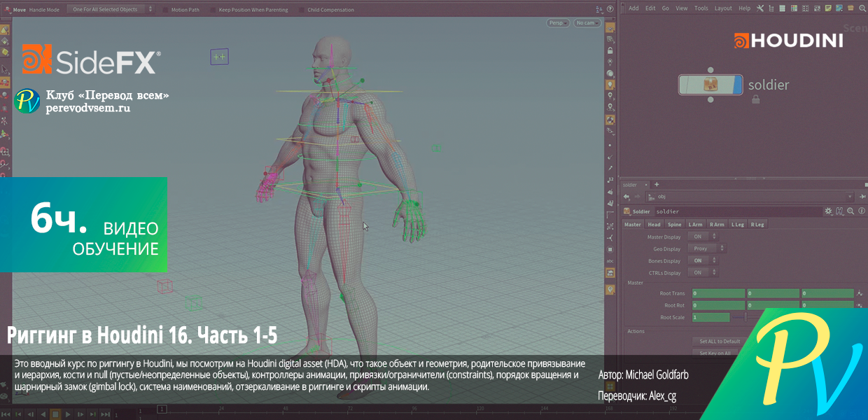Viewport: 868px width, 420px height.
Task: Click the play forward button in playbar
Action: tap(66, 414)
